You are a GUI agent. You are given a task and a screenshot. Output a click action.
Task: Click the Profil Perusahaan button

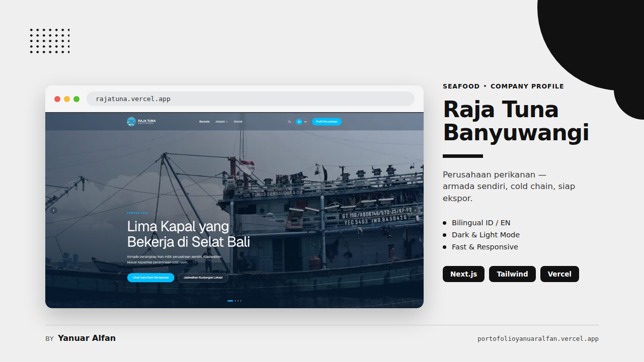(327, 122)
